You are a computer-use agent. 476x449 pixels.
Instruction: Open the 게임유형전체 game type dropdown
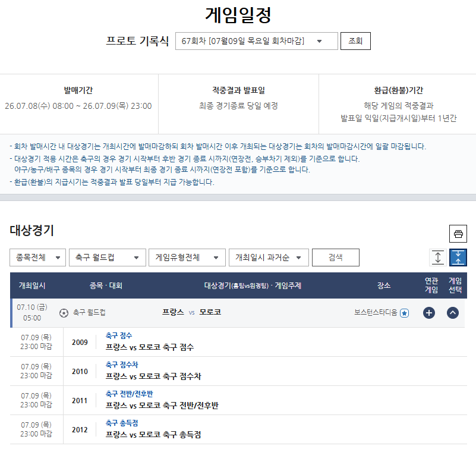tap(187, 258)
